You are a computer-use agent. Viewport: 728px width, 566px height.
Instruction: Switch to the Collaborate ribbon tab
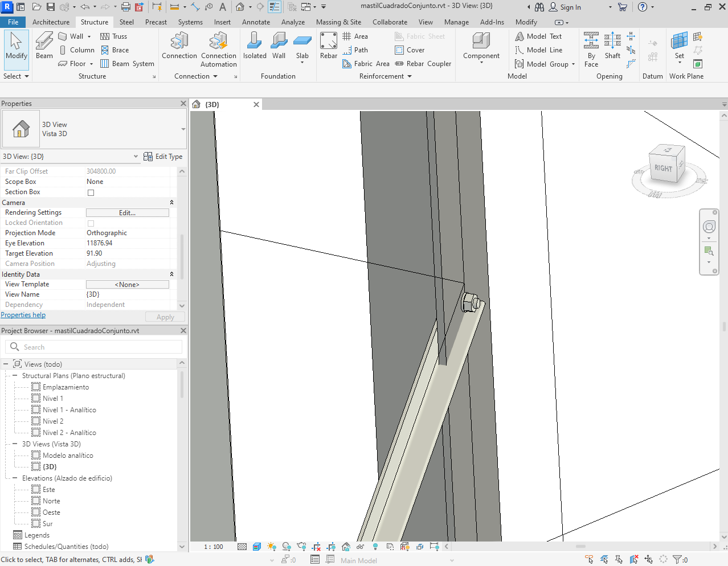(390, 22)
